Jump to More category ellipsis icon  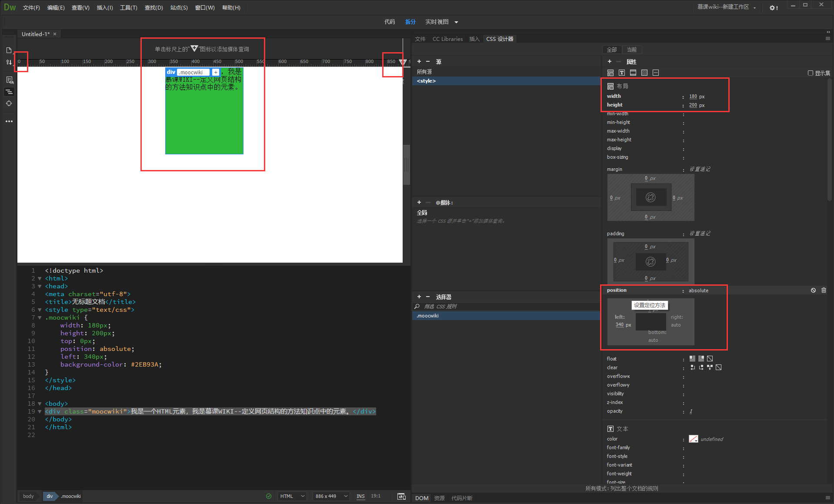point(656,73)
